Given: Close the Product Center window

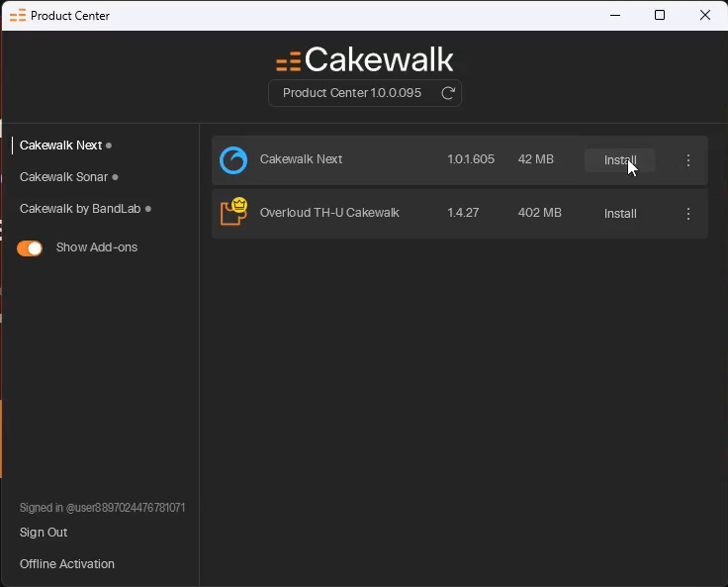Looking at the screenshot, I should (x=705, y=15).
